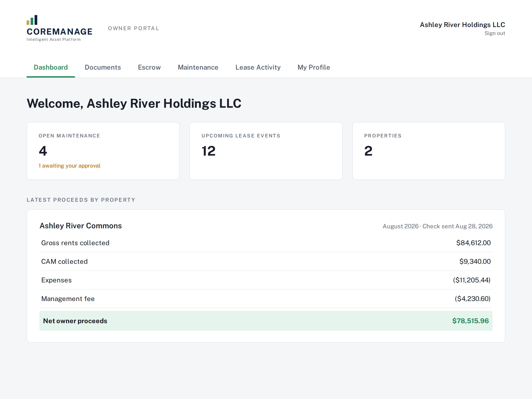The width and height of the screenshot is (532, 399).
Task: View the Lease Activity tab
Action: click(258, 67)
